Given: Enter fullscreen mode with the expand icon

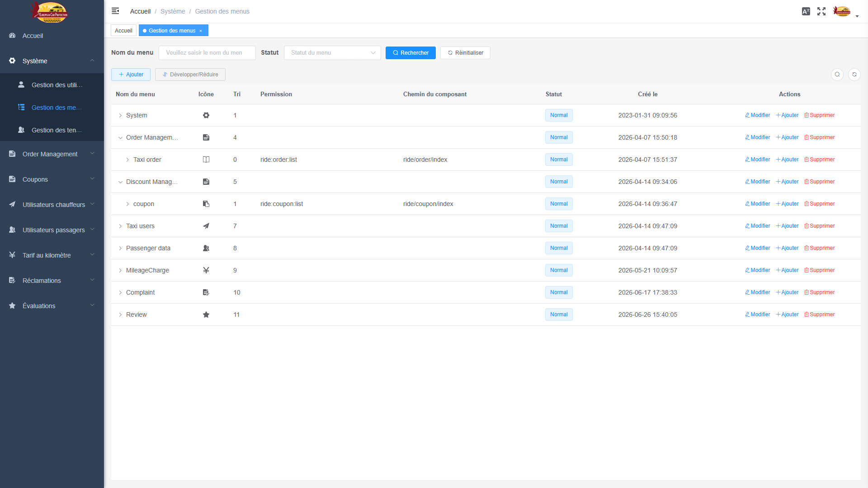Looking at the screenshot, I should pyautogui.click(x=821, y=11).
